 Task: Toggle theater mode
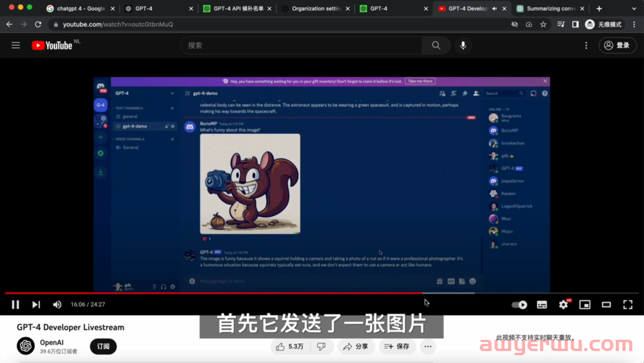(606, 304)
